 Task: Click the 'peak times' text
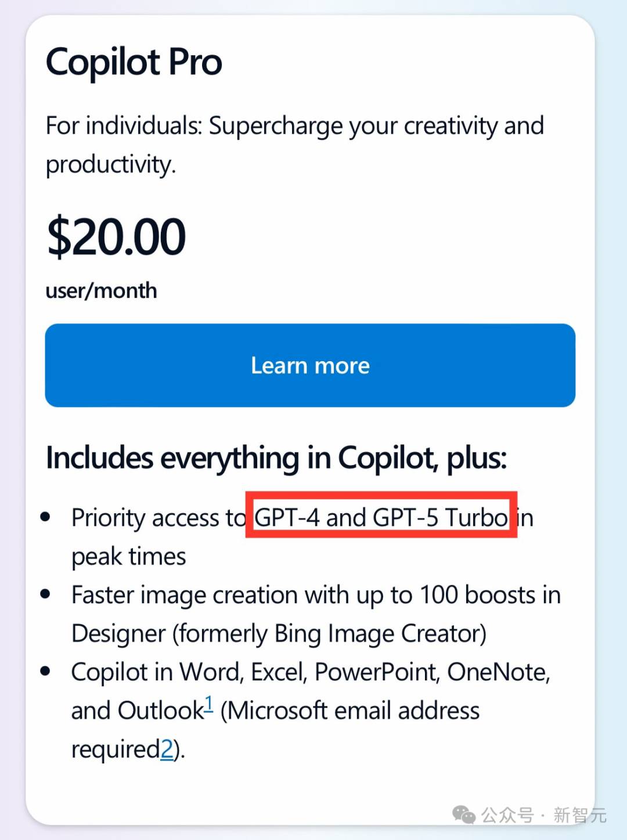pyautogui.click(x=129, y=556)
